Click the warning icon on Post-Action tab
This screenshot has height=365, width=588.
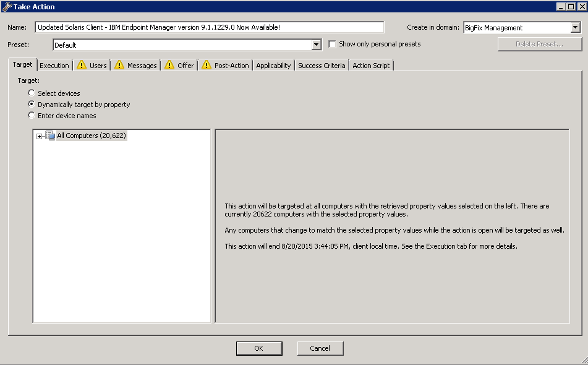(207, 65)
